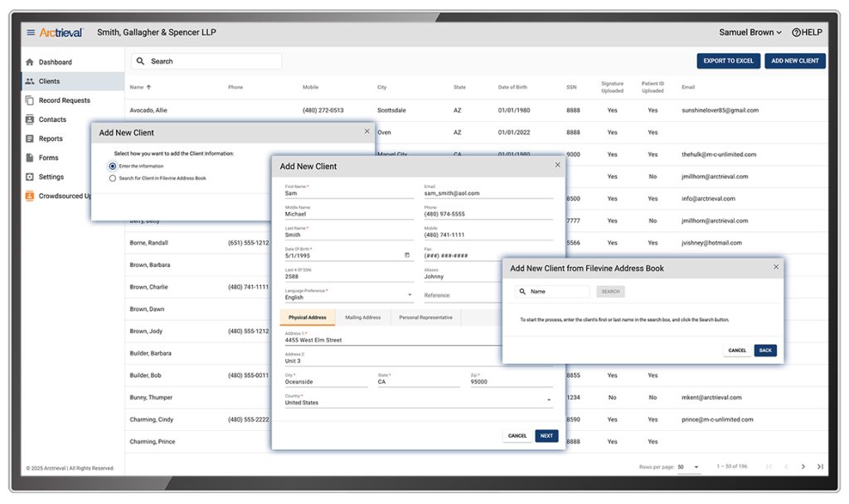Open the Country dropdown showing United States

[x=548, y=401]
